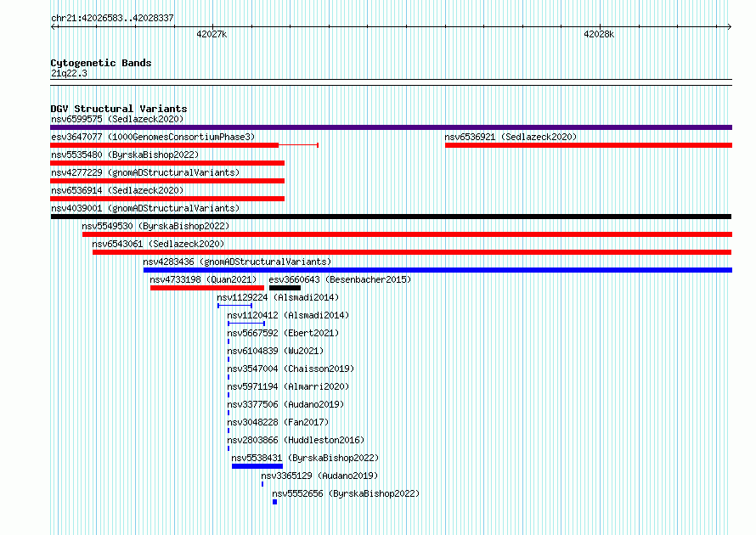
Task: Click the red nsv5549530 variant bar
Action: pos(408,234)
